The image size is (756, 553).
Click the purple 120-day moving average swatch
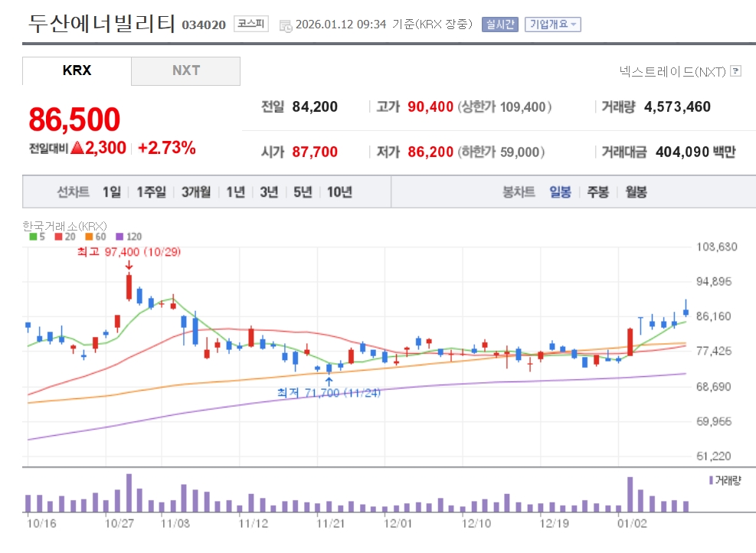point(119,237)
